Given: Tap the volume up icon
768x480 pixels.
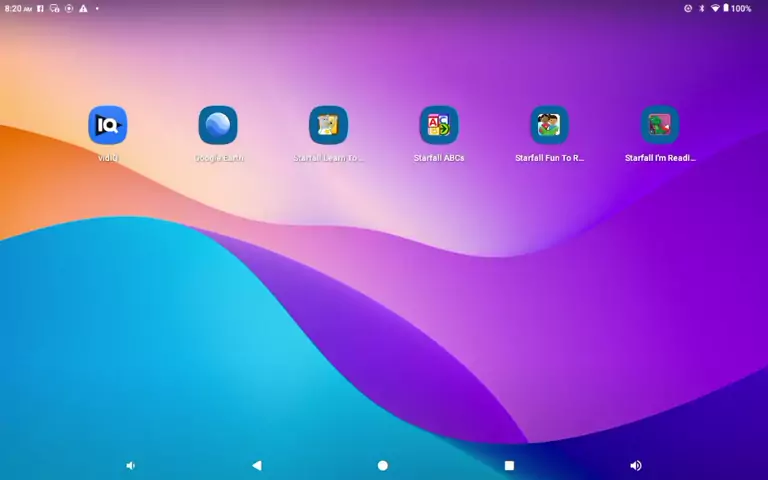Looking at the screenshot, I should pos(636,466).
